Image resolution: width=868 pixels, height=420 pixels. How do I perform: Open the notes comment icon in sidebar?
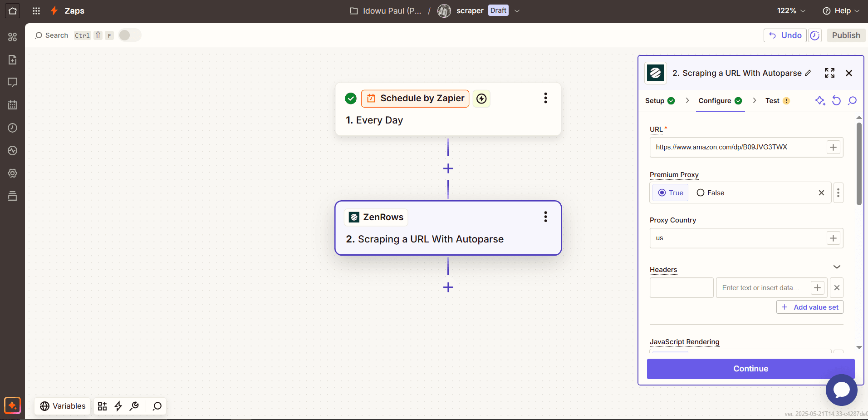pyautogui.click(x=13, y=82)
